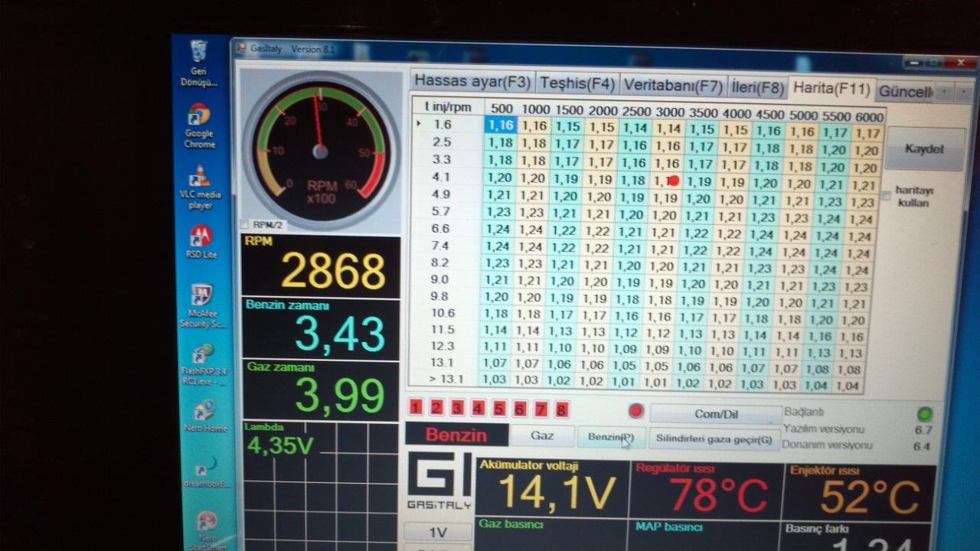Launch Google Chrome from the desktop
The width and height of the screenshot is (980, 551).
[x=199, y=126]
